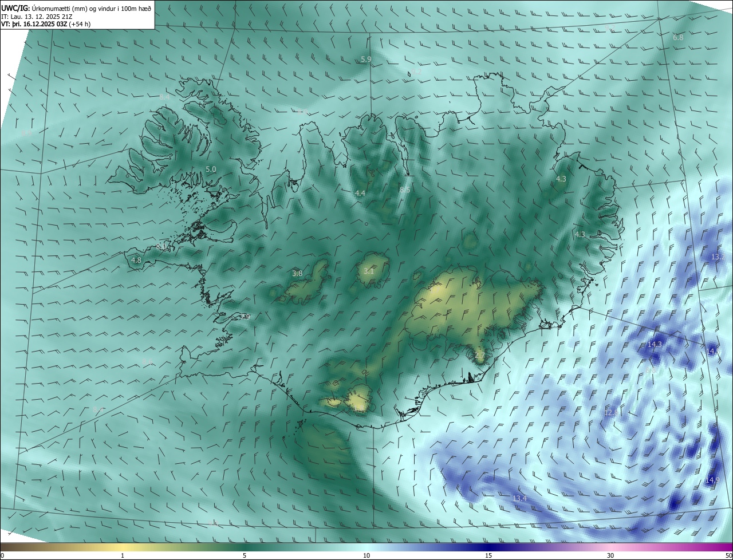
Task: Click the 3.1 value on the glacier
Action: (369, 271)
